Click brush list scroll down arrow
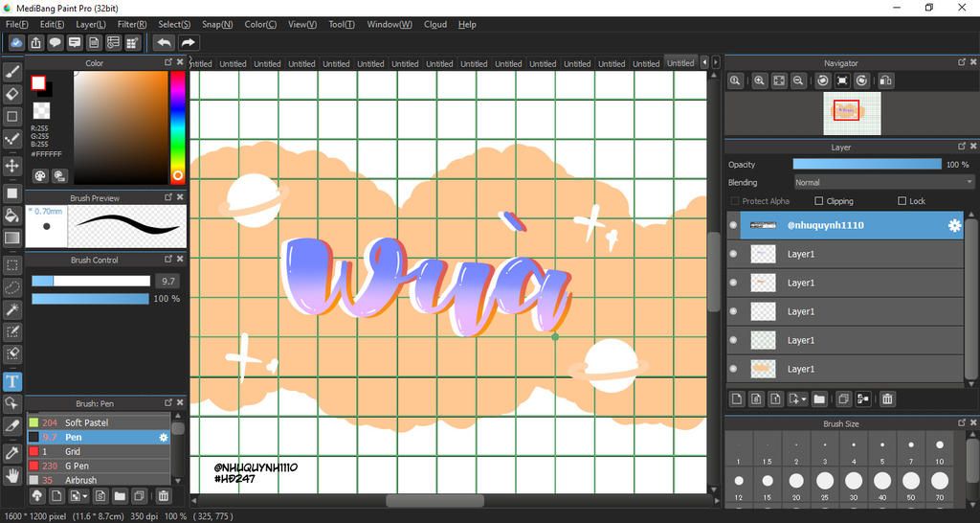 click(x=178, y=481)
